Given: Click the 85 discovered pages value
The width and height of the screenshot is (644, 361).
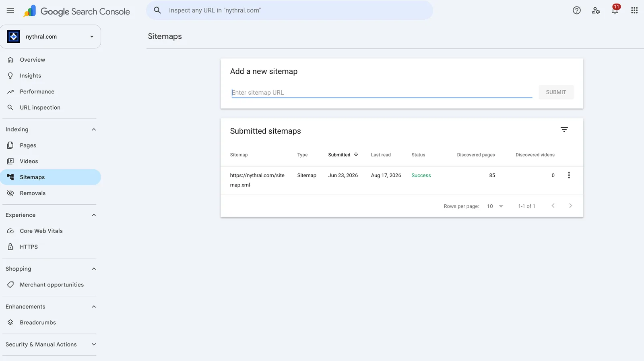Looking at the screenshot, I should 492,176.
